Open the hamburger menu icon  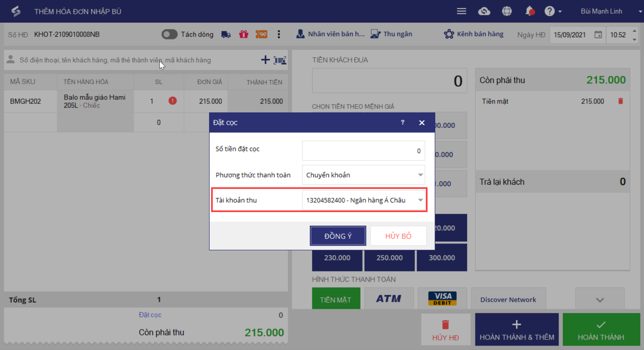click(x=461, y=11)
